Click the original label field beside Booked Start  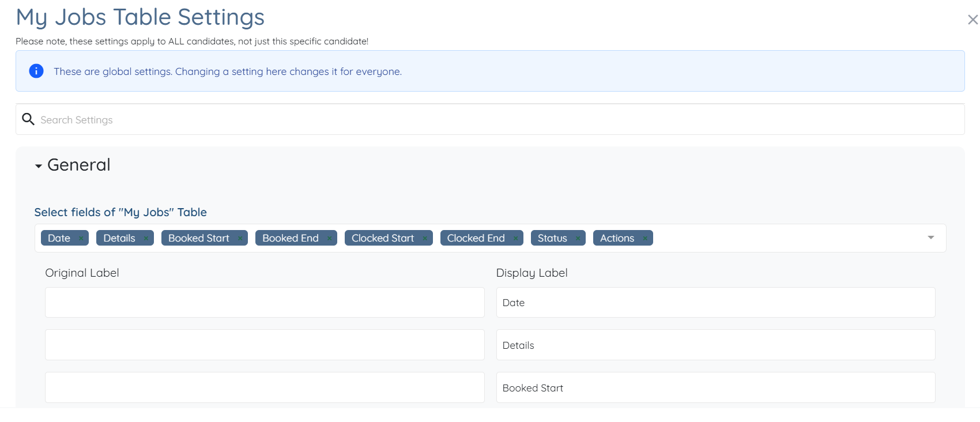click(x=265, y=387)
